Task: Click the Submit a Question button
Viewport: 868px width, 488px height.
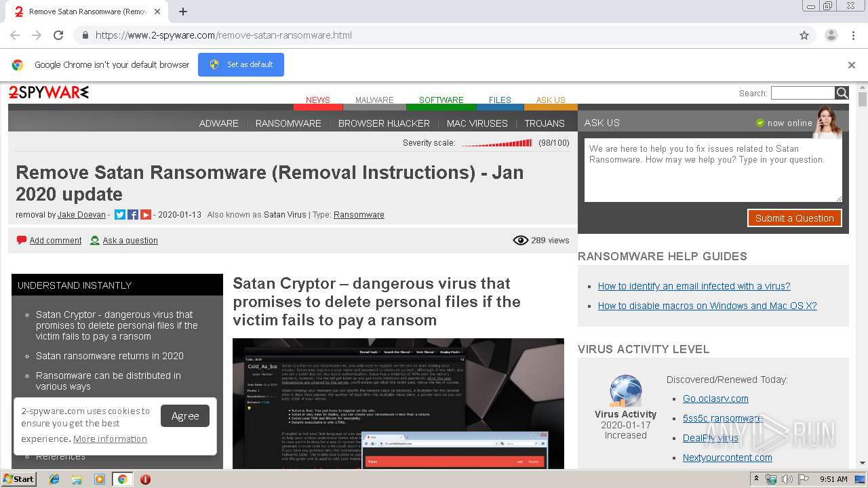Action: [x=795, y=218]
